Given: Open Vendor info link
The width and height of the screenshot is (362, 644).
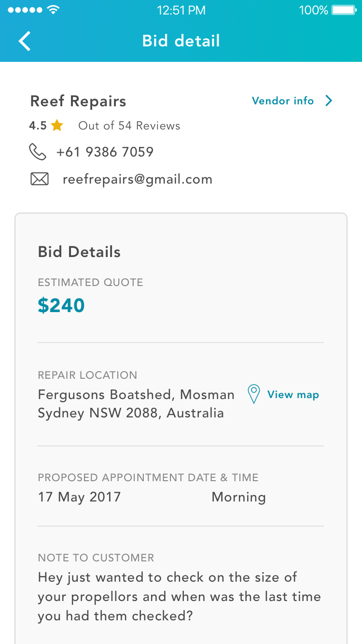Looking at the screenshot, I should [283, 100].
